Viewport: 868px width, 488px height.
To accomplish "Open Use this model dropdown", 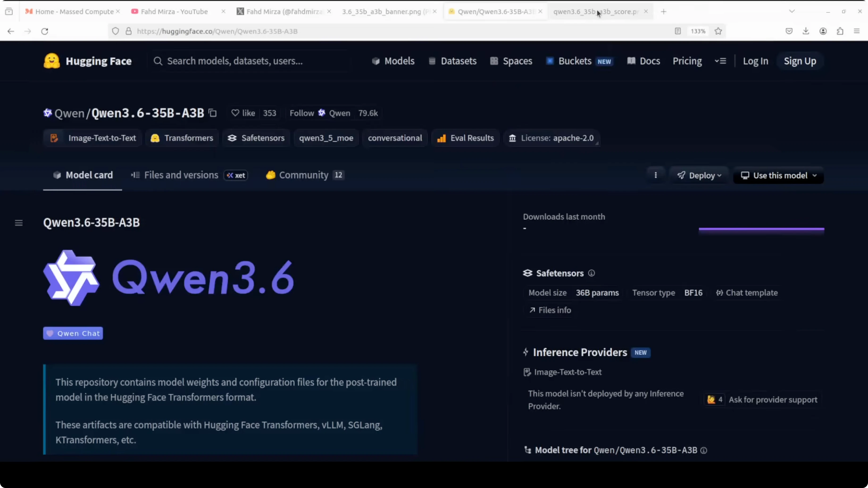I will [778, 175].
